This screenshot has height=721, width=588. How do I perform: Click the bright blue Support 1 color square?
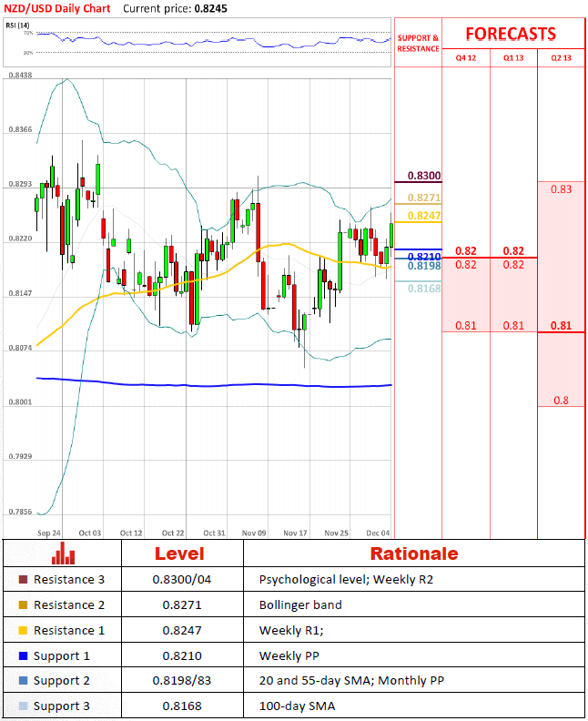[23, 656]
